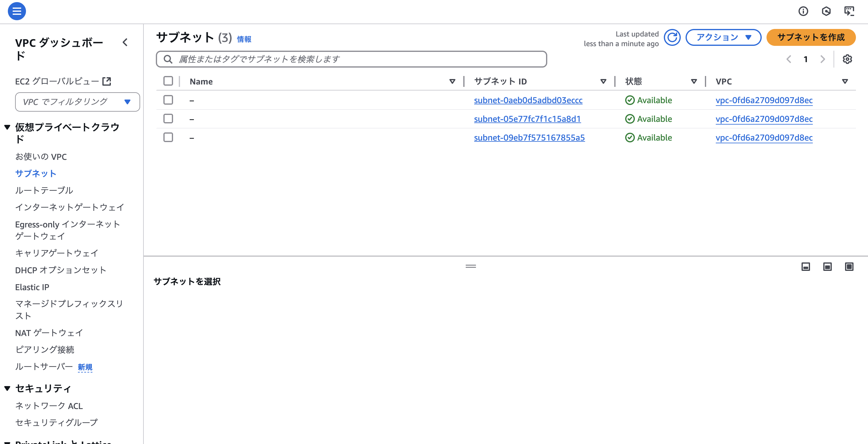Screen dimensions: 868x444
Task: Open table preferences gear icon
Action: [x=847, y=59]
